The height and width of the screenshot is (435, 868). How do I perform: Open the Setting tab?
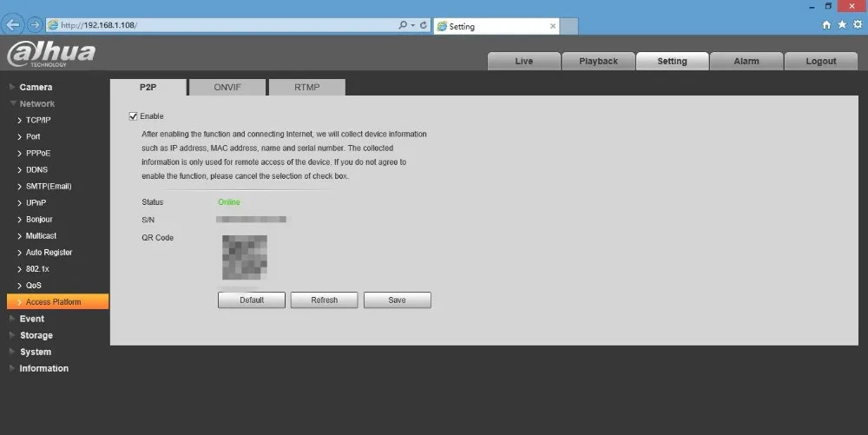pos(672,61)
